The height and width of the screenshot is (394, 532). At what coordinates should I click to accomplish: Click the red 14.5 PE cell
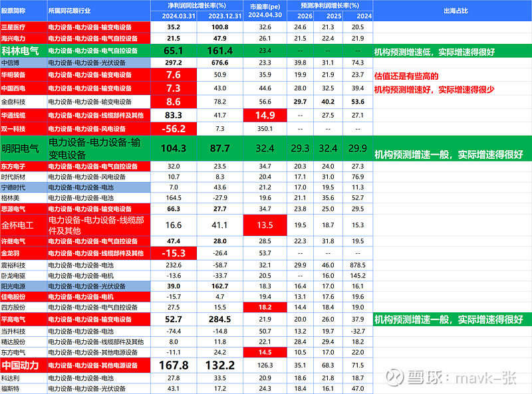265,352
